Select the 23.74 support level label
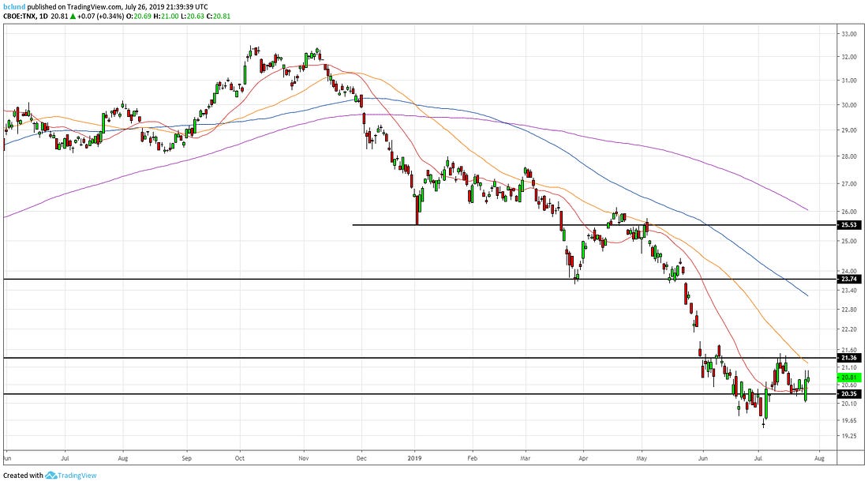Screen dimensions: 868x485 [x=849, y=279]
